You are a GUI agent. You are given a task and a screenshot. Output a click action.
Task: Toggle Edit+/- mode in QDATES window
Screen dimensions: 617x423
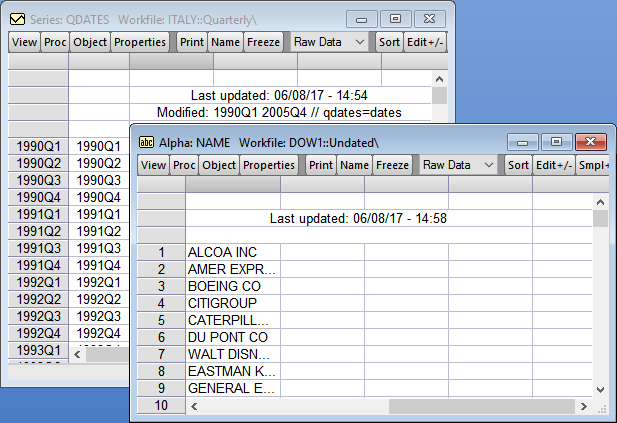(x=426, y=42)
